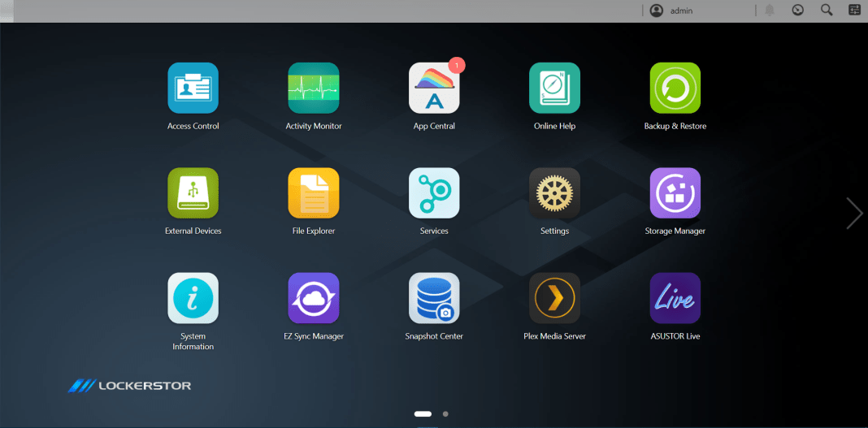Click the "Activity Monitor" label text
The width and height of the screenshot is (868, 428).
314,126
